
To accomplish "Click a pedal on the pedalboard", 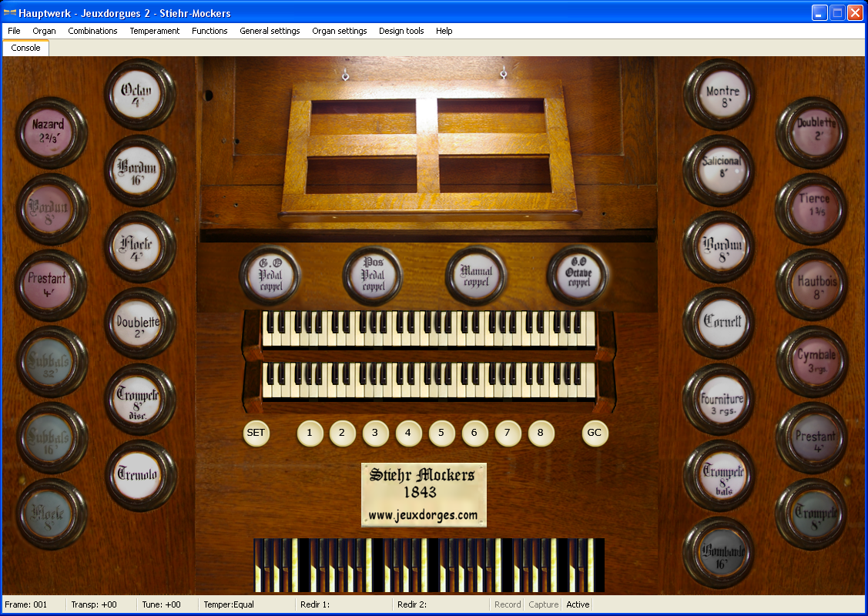I will [x=429, y=565].
